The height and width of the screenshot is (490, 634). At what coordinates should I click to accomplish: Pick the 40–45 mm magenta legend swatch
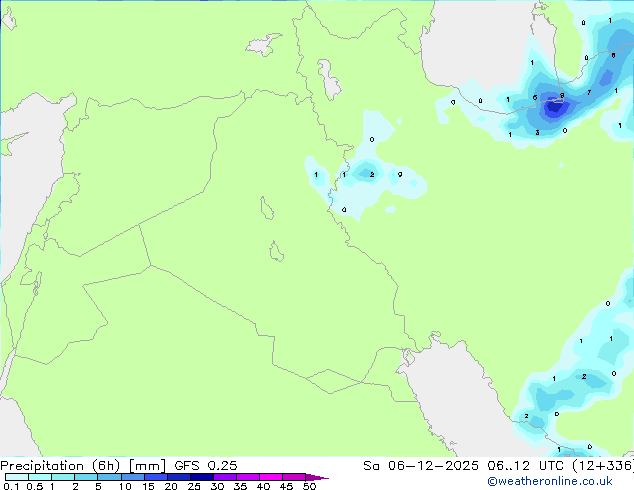pyautogui.click(x=271, y=477)
